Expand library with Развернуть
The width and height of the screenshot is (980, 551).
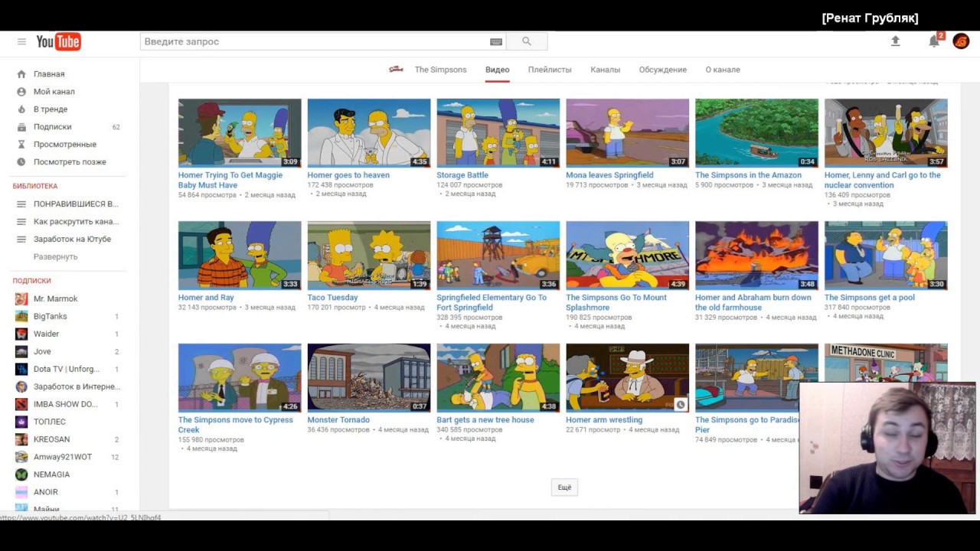point(55,257)
